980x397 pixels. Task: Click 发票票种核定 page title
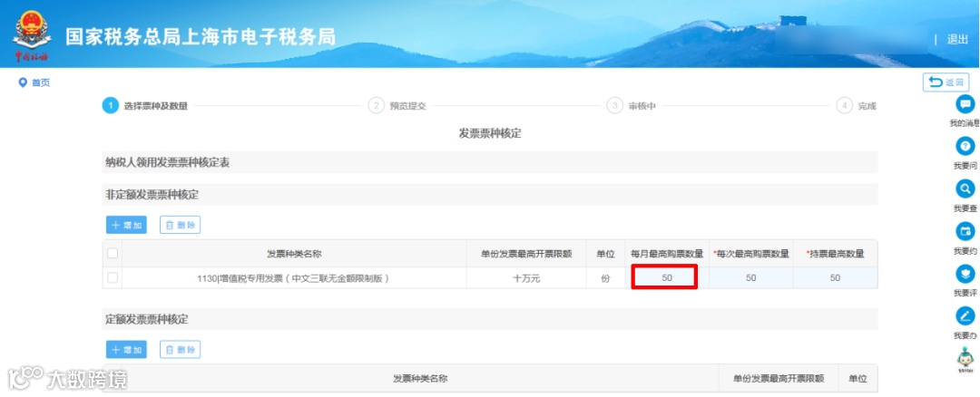[x=490, y=134]
